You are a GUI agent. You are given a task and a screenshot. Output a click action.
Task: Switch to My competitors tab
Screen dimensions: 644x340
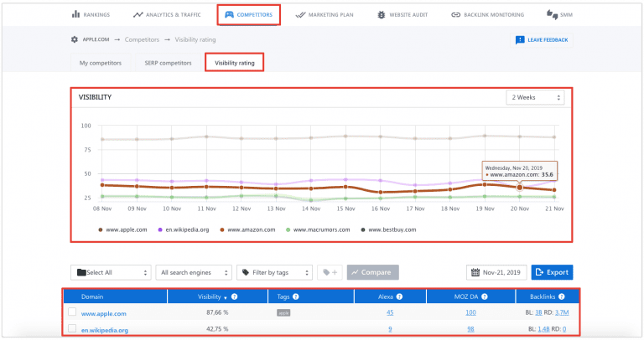click(x=101, y=63)
